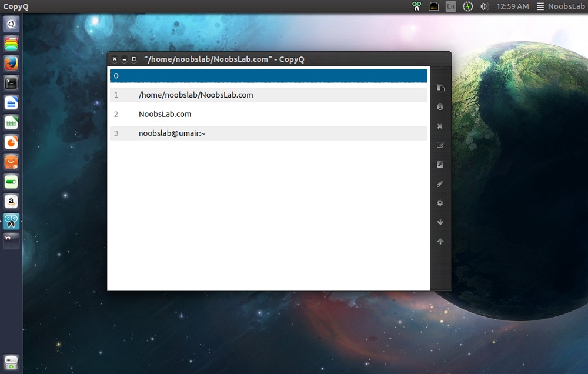
Task: Click the CopyQ window title bar text
Action: click(224, 59)
